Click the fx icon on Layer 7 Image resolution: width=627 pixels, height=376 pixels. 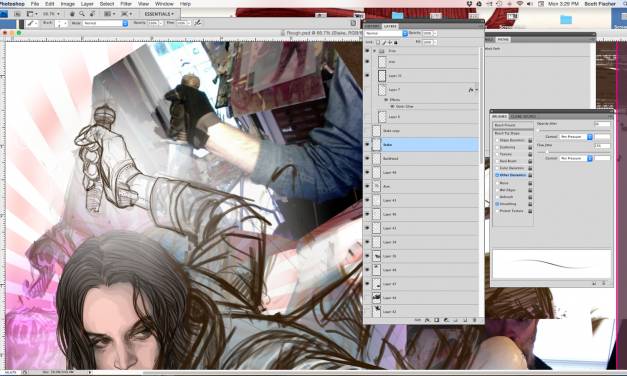(471, 90)
